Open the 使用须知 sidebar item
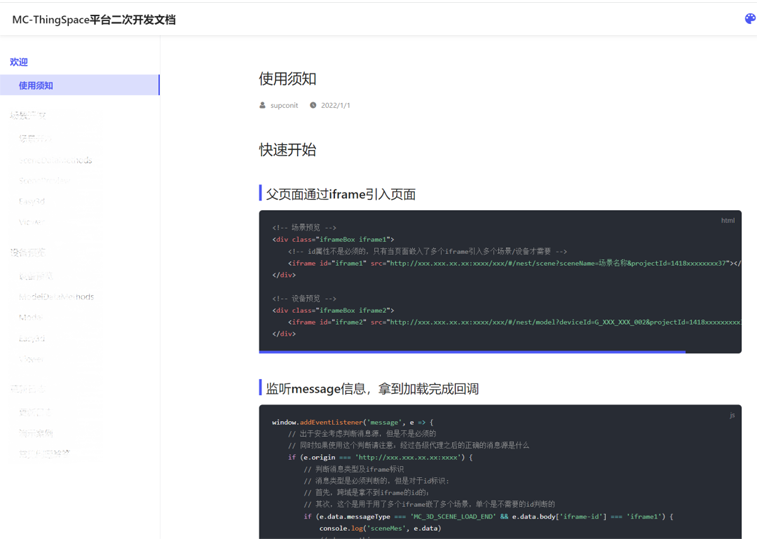The height and width of the screenshot is (539, 757). click(80, 85)
